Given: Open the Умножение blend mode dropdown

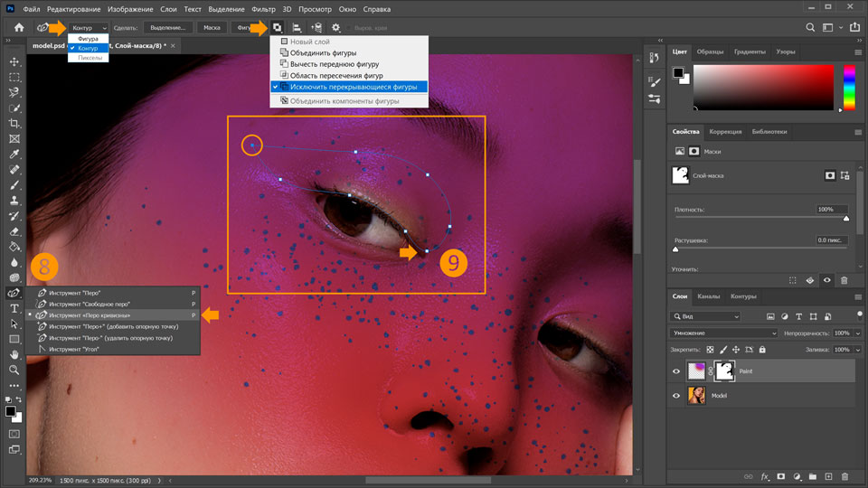Looking at the screenshot, I should pyautogui.click(x=724, y=333).
